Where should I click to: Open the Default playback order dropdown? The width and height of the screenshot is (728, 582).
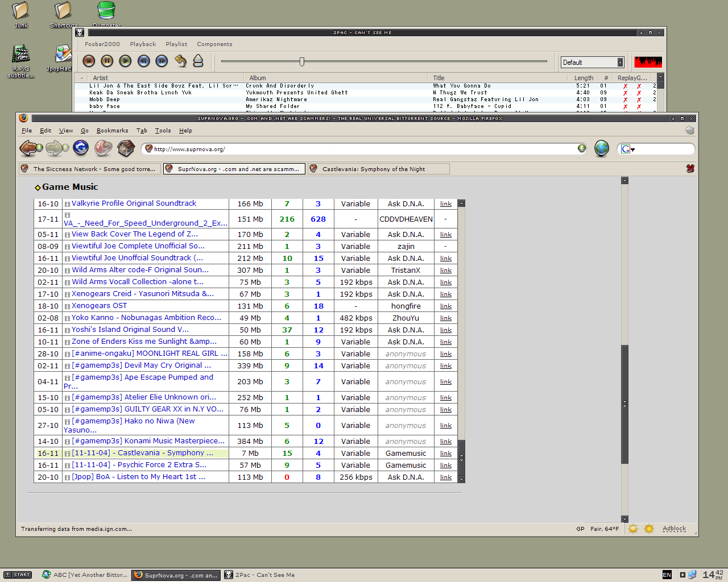[x=620, y=63]
